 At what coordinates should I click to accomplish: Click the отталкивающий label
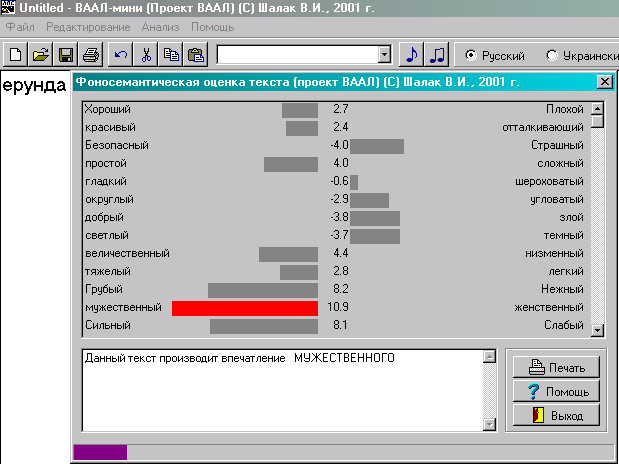coord(543,128)
